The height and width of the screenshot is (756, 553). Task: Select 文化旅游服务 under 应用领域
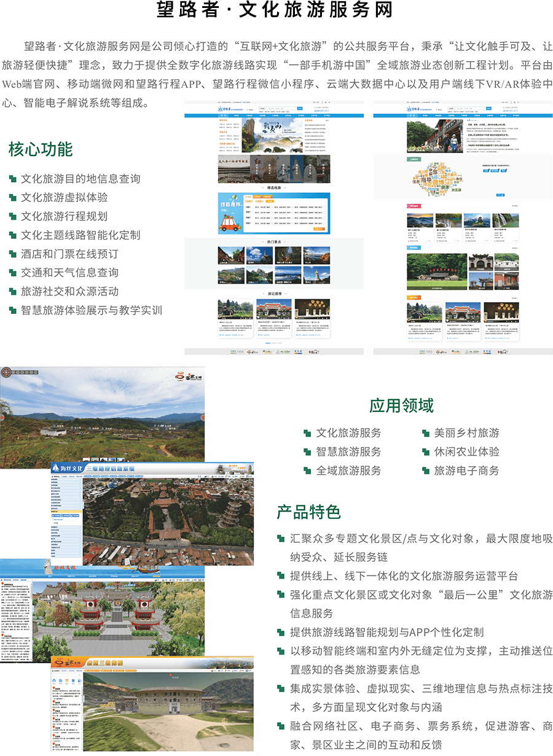348,432
